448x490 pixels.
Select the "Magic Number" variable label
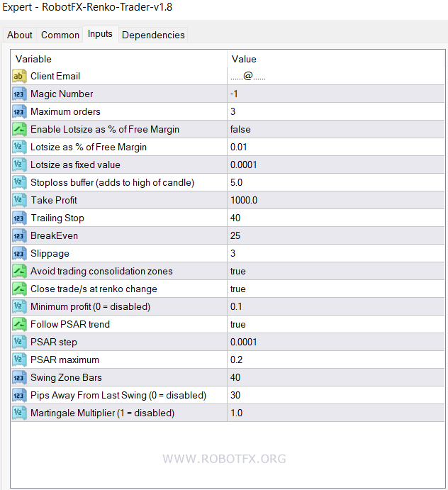[62, 94]
